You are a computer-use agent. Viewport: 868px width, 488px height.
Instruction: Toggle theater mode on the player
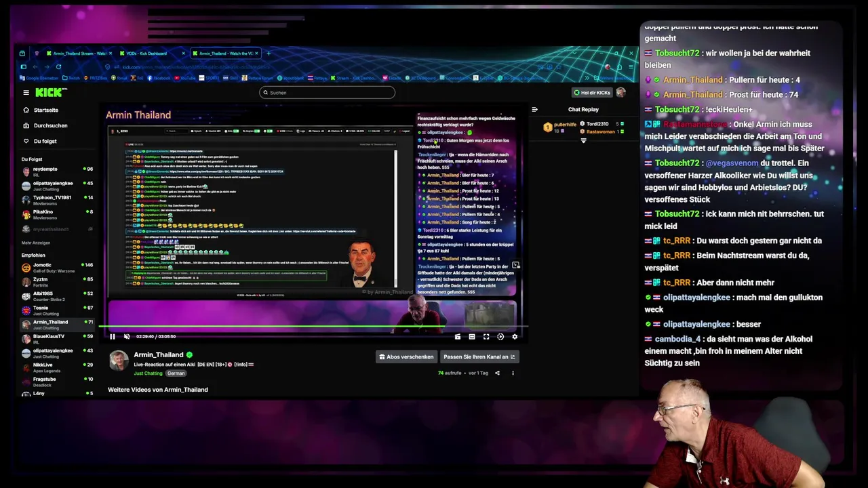472,336
